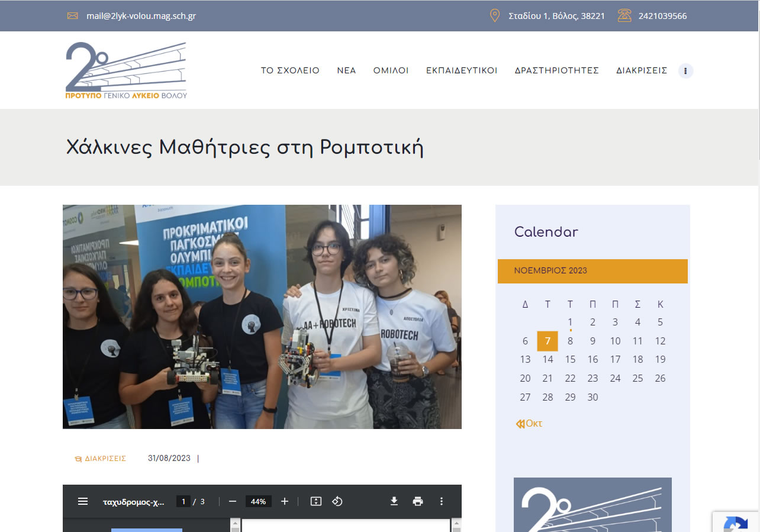Click the school logo in the header
This screenshot has height=532, width=760.
[x=126, y=70]
